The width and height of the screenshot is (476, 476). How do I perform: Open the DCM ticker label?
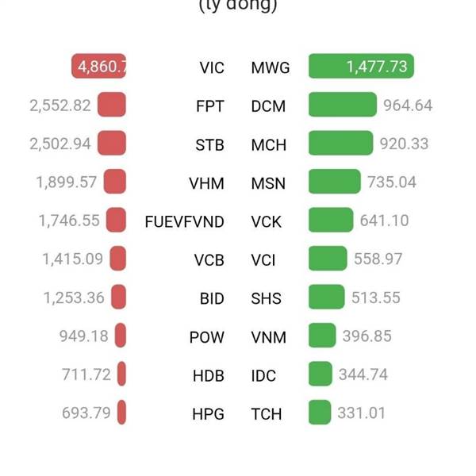click(268, 106)
